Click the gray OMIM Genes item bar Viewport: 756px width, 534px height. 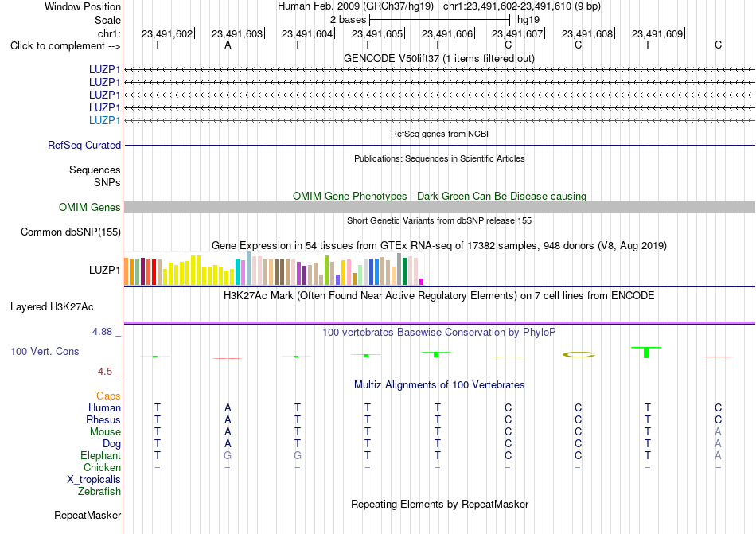point(439,207)
